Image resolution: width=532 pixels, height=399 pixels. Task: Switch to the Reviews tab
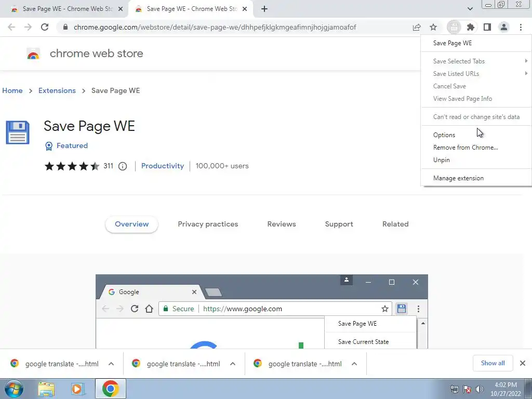click(x=282, y=224)
